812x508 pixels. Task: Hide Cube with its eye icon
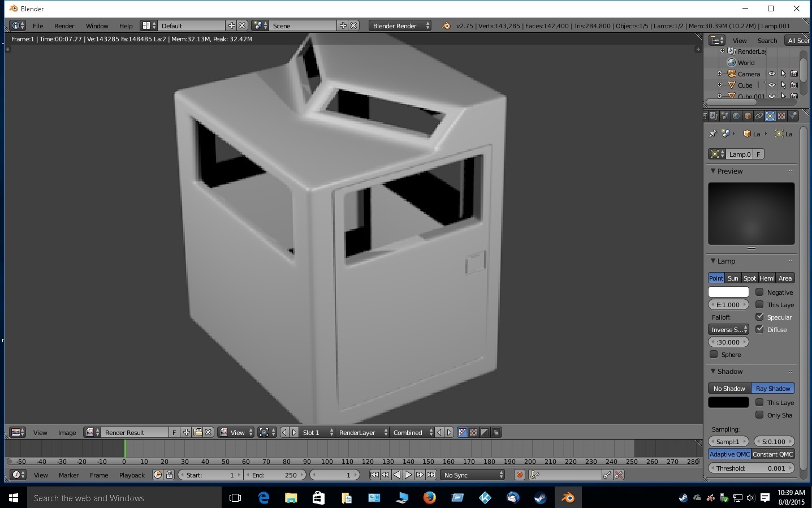771,85
